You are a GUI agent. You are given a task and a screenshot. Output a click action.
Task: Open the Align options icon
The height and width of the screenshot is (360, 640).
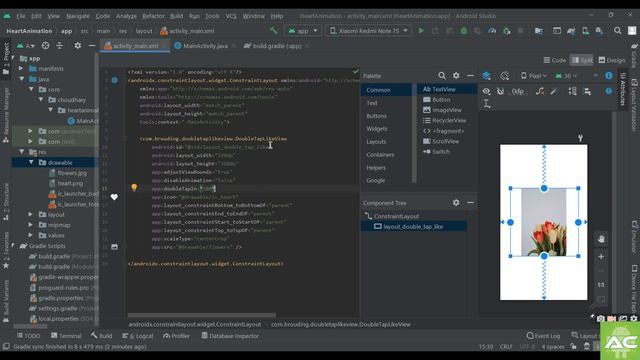click(587, 91)
